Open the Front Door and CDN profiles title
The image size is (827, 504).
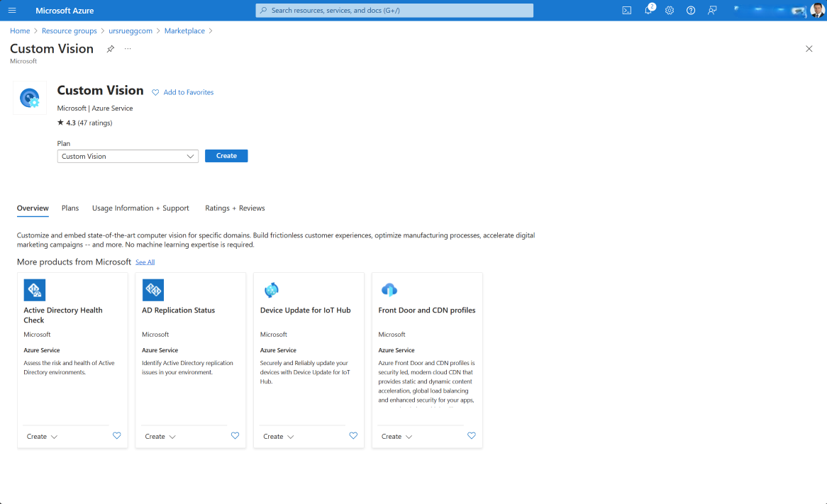tap(427, 310)
